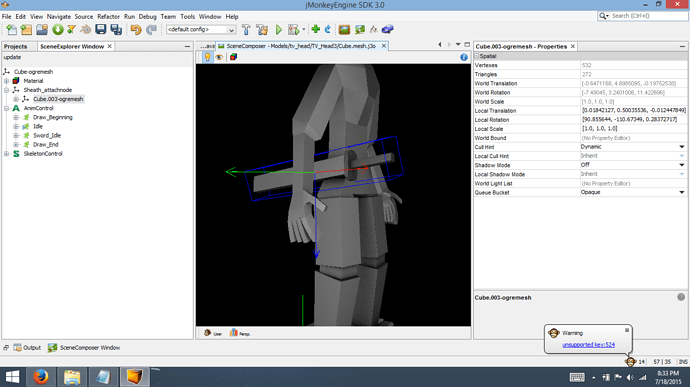Select the Draw_Beginning animation item
The height and width of the screenshot is (387, 690).
(53, 118)
